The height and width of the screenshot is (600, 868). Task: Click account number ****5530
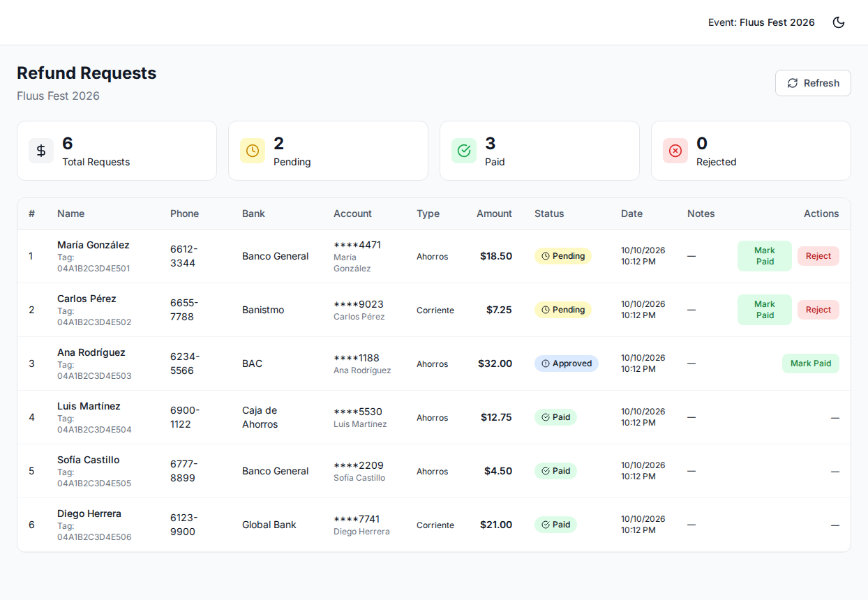(358, 412)
